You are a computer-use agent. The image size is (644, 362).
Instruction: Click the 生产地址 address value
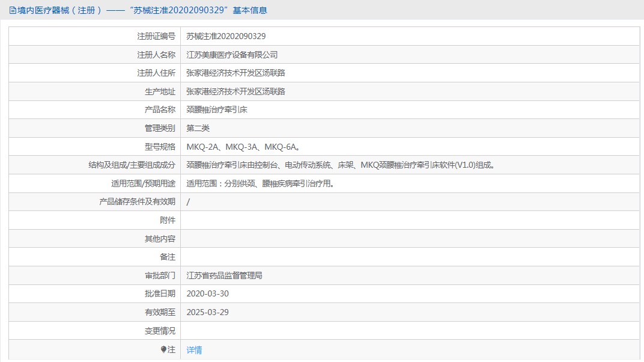coord(235,91)
